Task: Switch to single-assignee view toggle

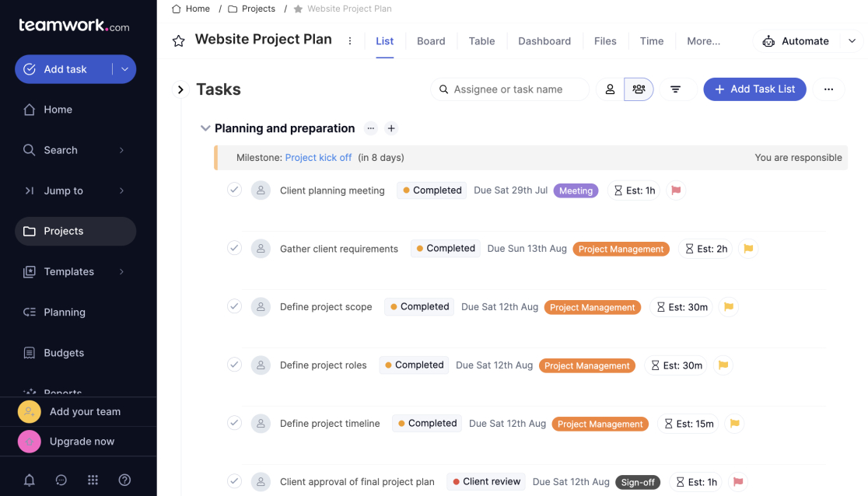Action: (609, 89)
